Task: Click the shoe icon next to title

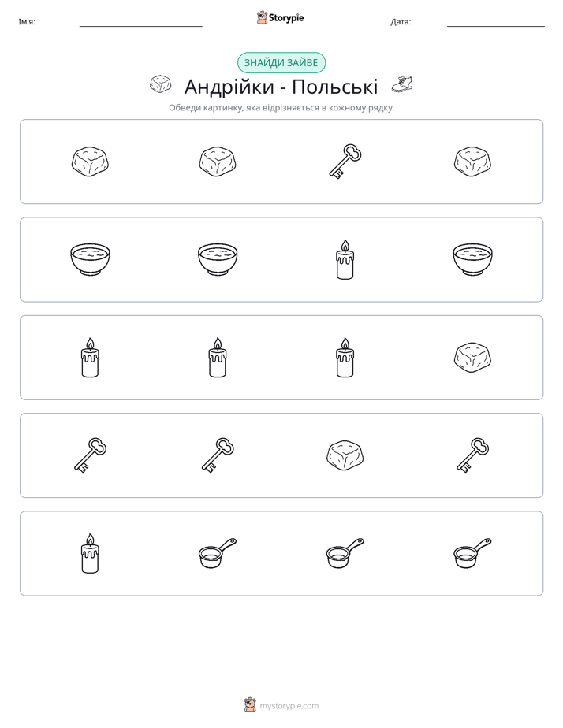Action: (x=402, y=84)
